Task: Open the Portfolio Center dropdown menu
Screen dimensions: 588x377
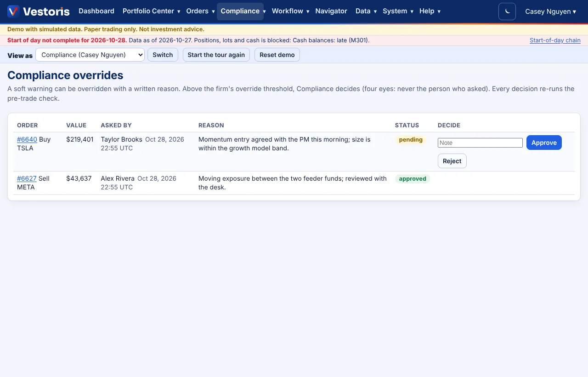Action: pos(151,11)
